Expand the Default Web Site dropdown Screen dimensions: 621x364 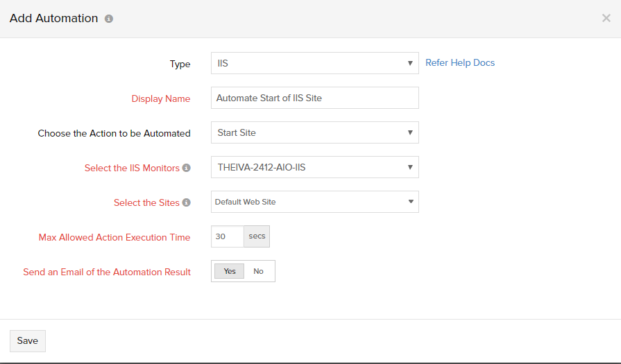tap(315, 202)
